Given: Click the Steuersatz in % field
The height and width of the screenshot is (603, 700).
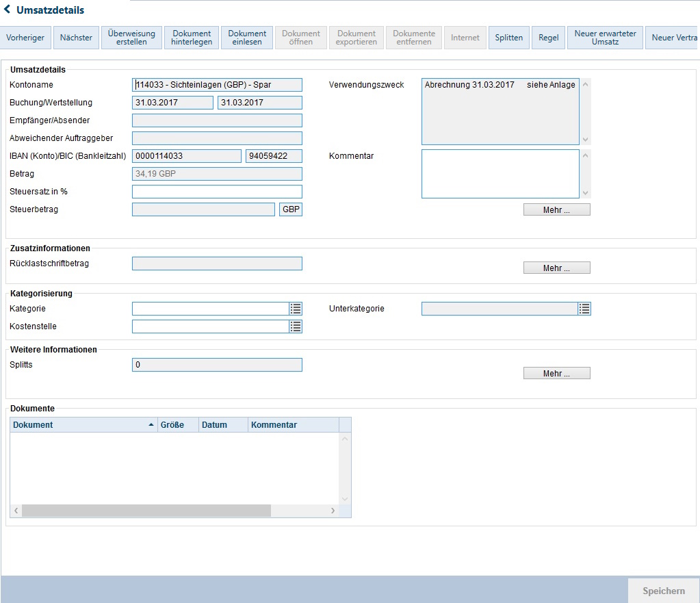Looking at the screenshot, I should [x=217, y=192].
